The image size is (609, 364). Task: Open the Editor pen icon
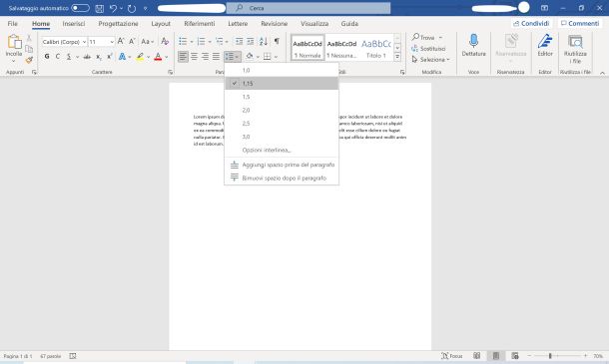[x=545, y=41]
